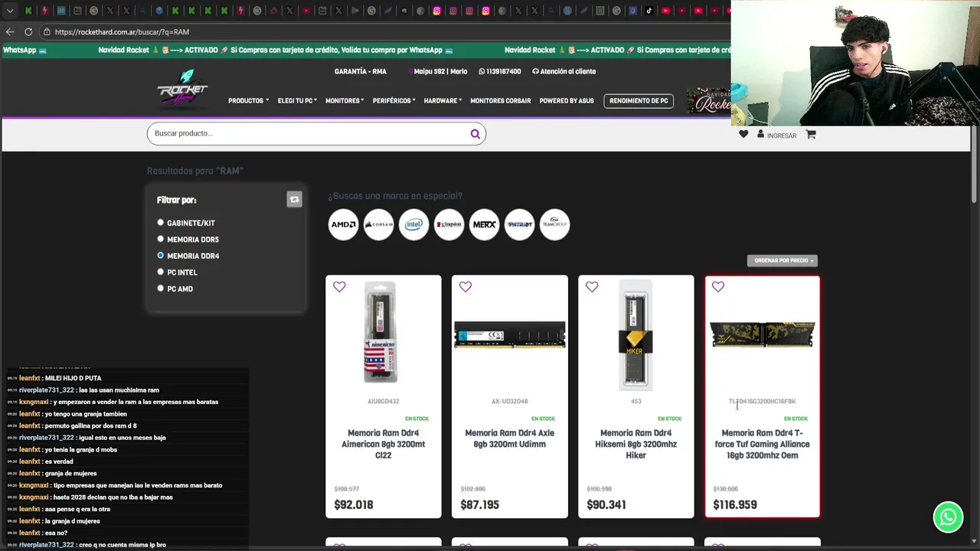Viewport: 980px width, 551px height.
Task: Expand the PERIFÉRICOS dropdown menu
Action: click(x=394, y=101)
